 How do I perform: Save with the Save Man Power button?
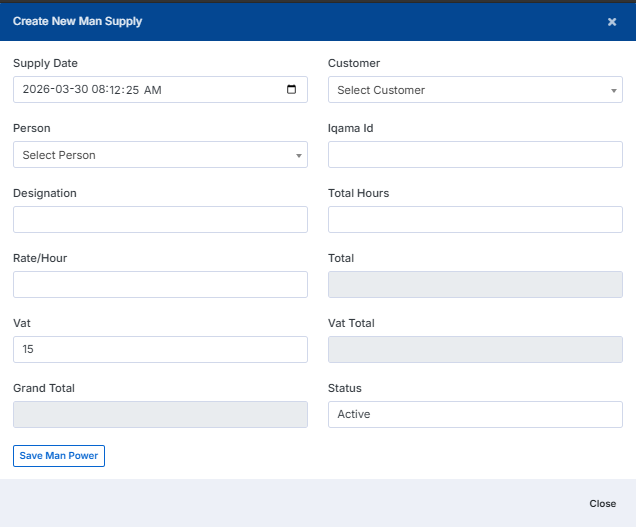[x=59, y=456]
